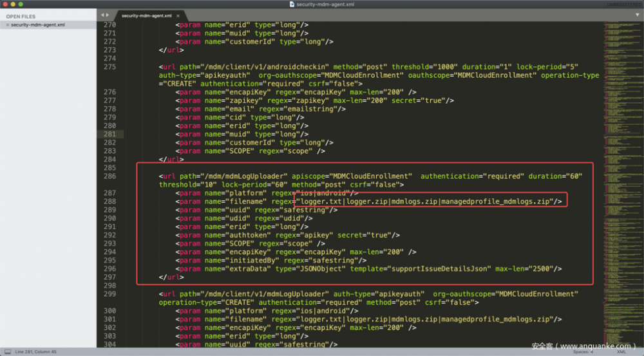Click line number 286 in the gutter
Image resolution: width=644 pixels, height=356 pixels.
pyautogui.click(x=109, y=176)
